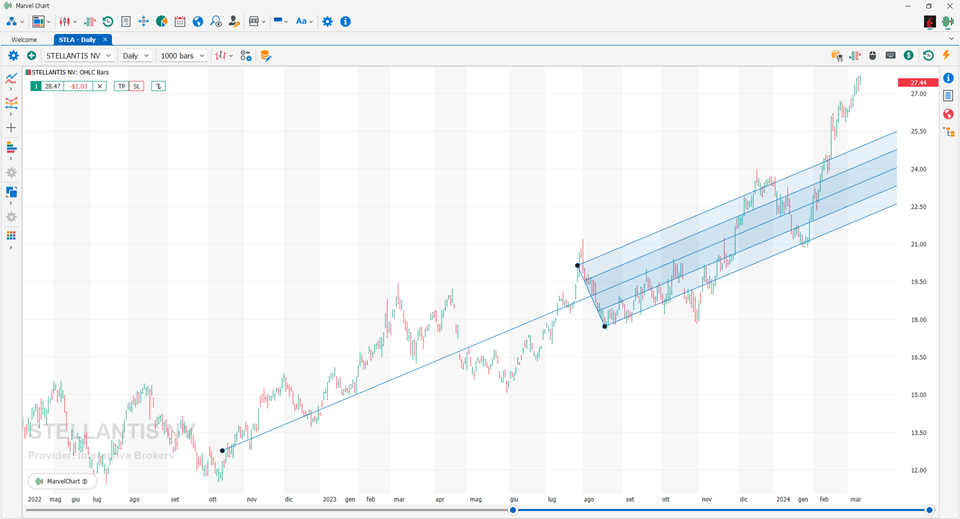Viewport: 960px width, 519px height.
Task: Expand the line drawing tools arrow below line icon
Action: (x=11, y=89)
